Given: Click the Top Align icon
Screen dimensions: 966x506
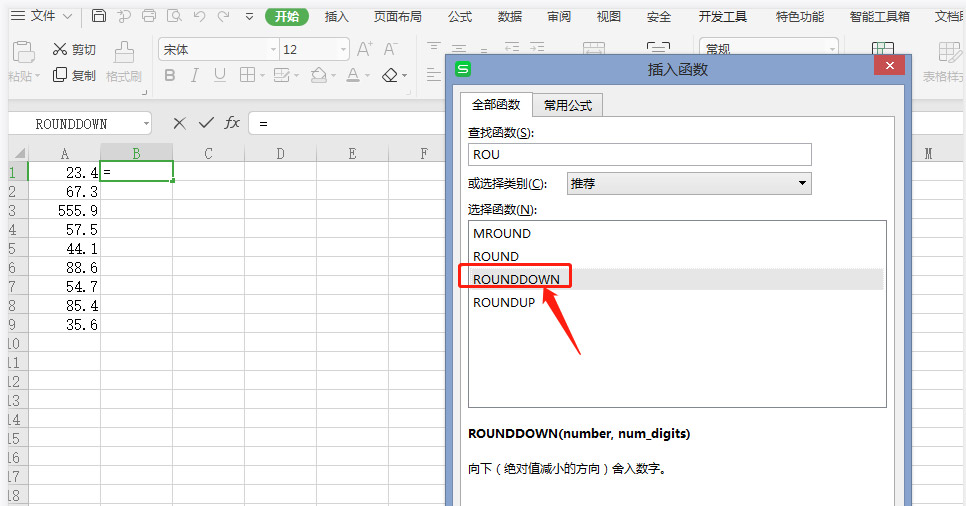Looking at the screenshot, I should [x=434, y=47].
